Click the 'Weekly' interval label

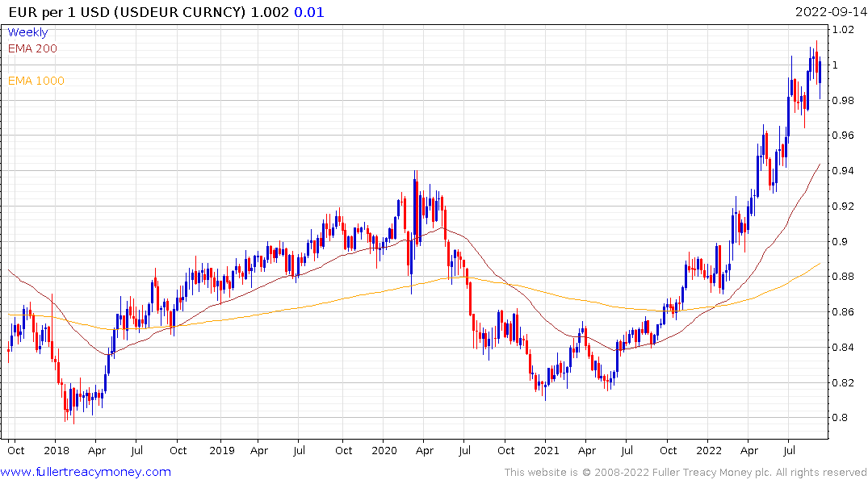pyautogui.click(x=27, y=32)
